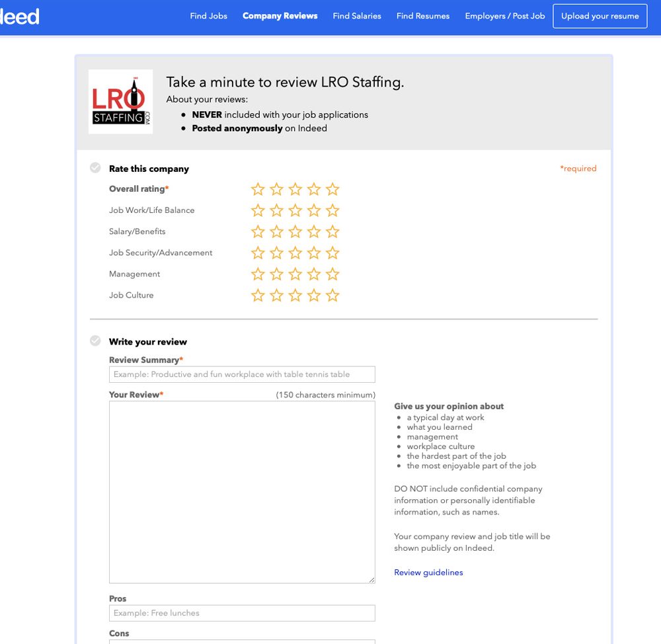Screen dimensions: 661x644
Task: Open the Review guidelines link
Action: [428, 573]
